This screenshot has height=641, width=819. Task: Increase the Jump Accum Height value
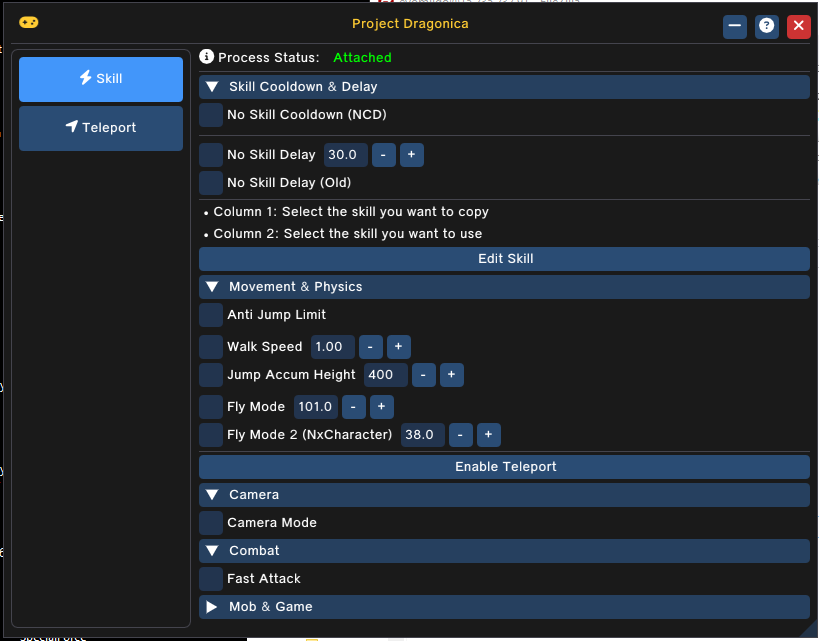[x=452, y=375]
